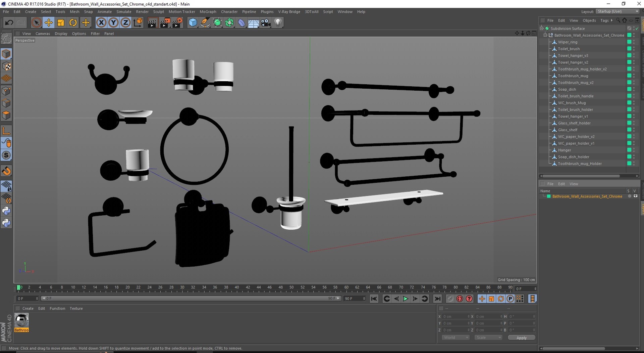
Task: Open the MoGraph menu
Action: [208, 11]
